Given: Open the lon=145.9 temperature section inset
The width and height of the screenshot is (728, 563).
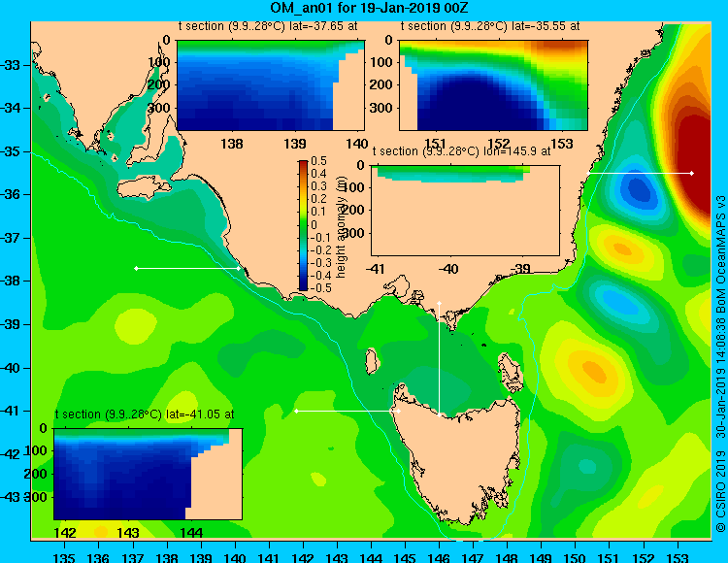Looking at the screenshot, I should pyautogui.click(x=465, y=211).
